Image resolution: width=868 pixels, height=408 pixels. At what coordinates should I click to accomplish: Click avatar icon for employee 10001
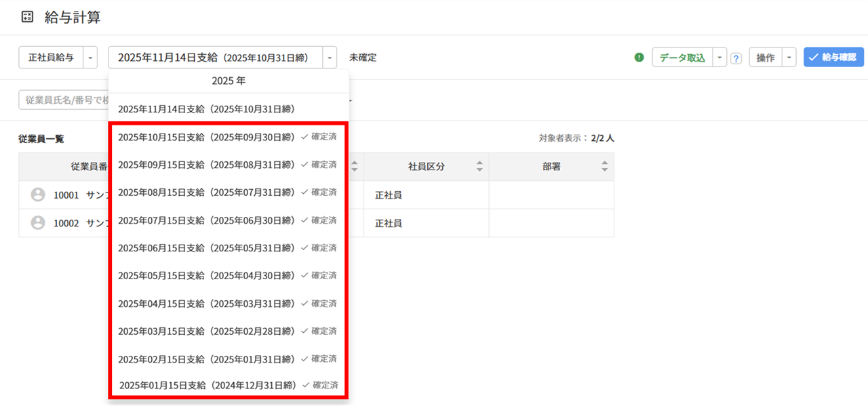click(38, 195)
